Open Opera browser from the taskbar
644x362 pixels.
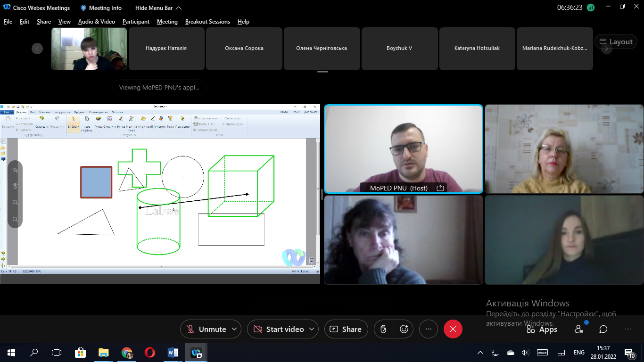150,353
